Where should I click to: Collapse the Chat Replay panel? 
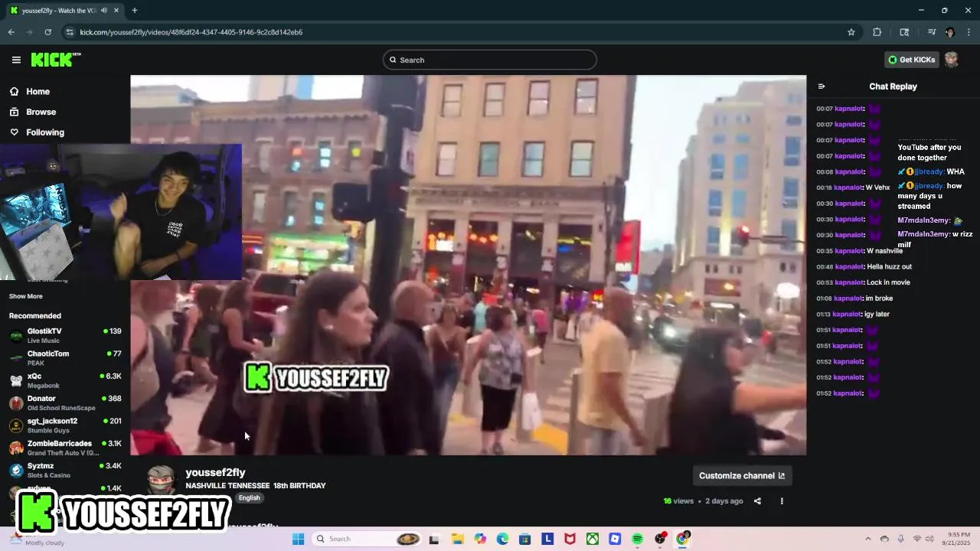tap(822, 86)
